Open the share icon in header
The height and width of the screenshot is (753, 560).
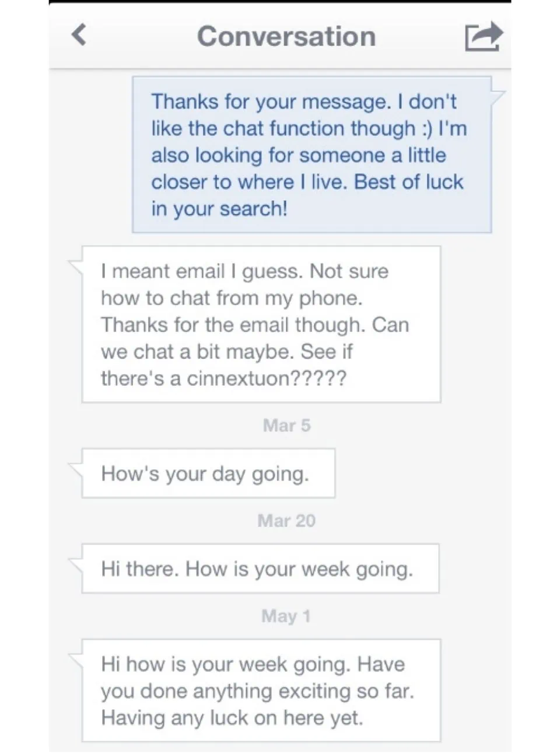coord(483,36)
